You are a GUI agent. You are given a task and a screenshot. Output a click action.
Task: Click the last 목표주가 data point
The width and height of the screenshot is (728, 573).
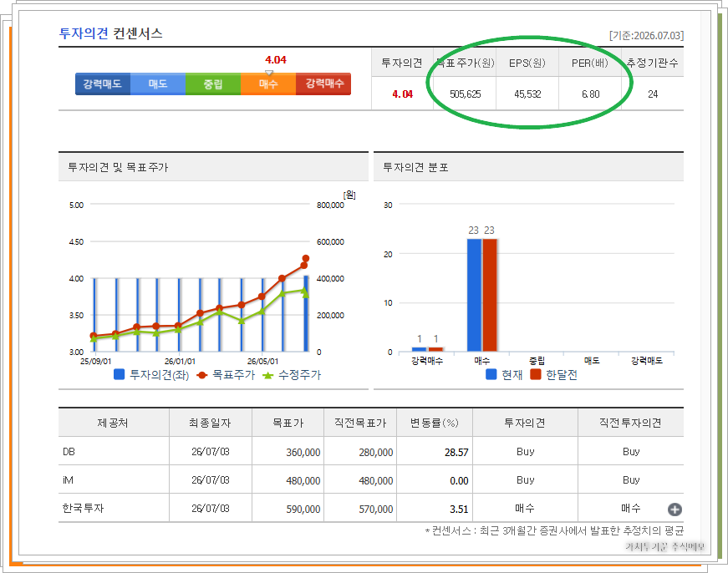[306, 258]
